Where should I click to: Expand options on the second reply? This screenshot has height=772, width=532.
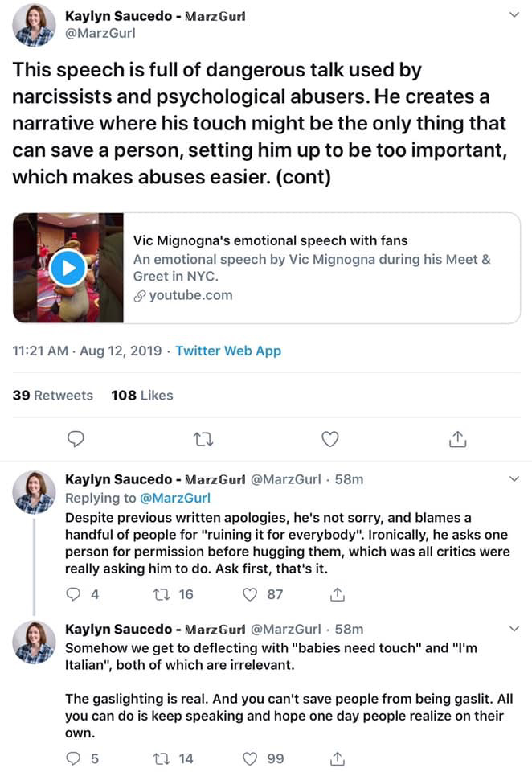click(x=514, y=628)
